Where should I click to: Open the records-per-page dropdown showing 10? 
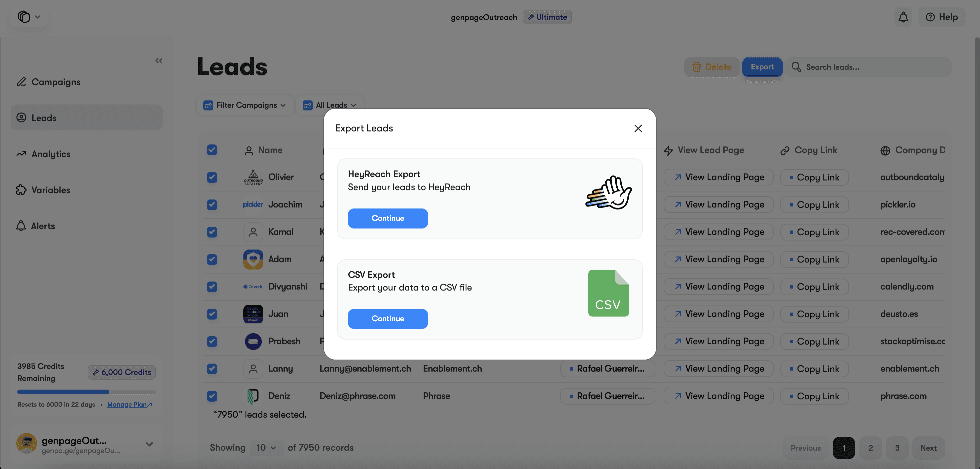point(266,448)
